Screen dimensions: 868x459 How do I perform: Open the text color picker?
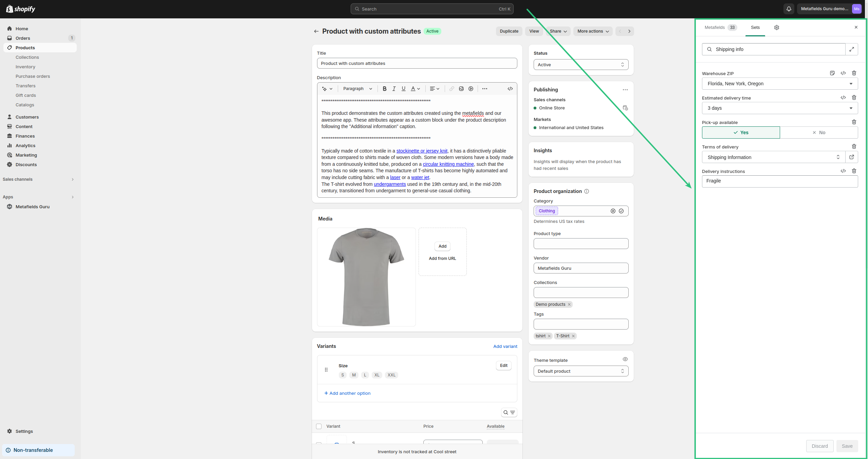coord(415,89)
